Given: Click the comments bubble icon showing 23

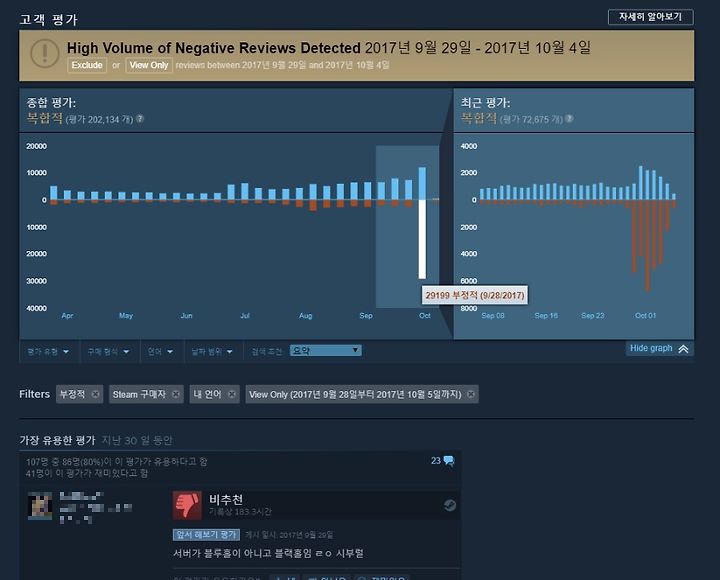Looking at the screenshot, I should pyautogui.click(x=449, y=461).
